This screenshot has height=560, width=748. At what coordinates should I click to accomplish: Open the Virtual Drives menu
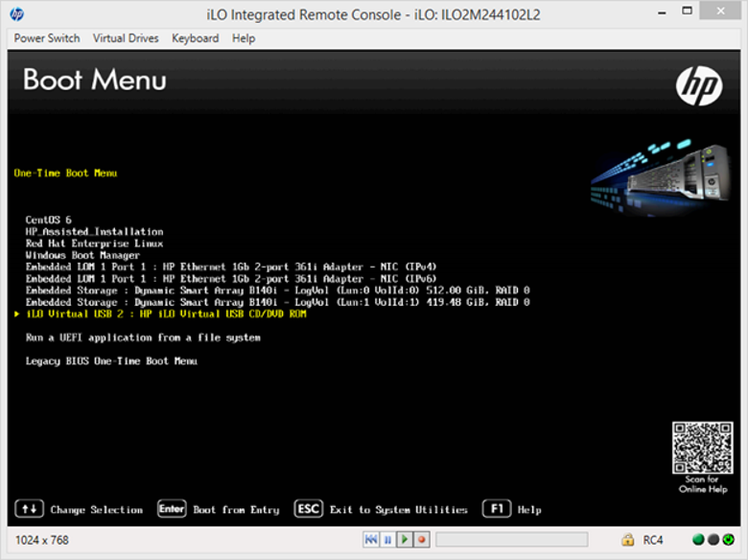click(126, 38)
